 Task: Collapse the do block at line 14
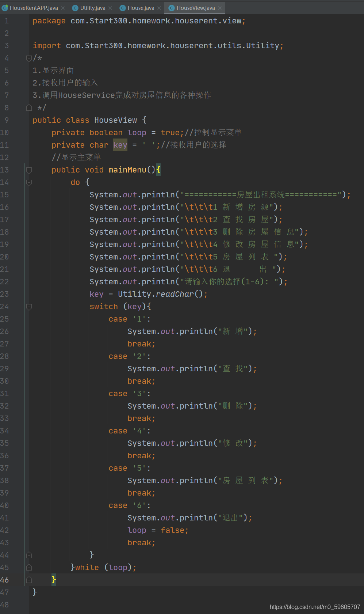pyautogui.click(x=29, y=182)
